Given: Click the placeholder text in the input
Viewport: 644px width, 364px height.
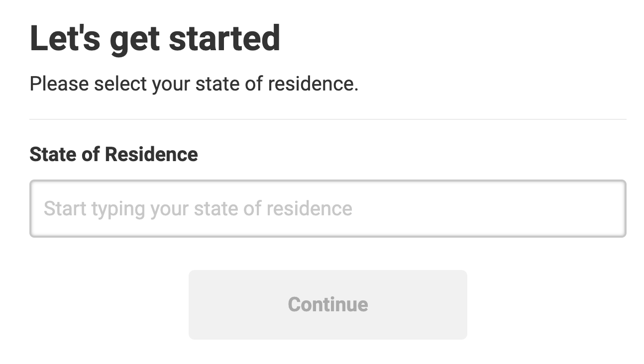Looking at the screenshot, I should tap(199, 208).
